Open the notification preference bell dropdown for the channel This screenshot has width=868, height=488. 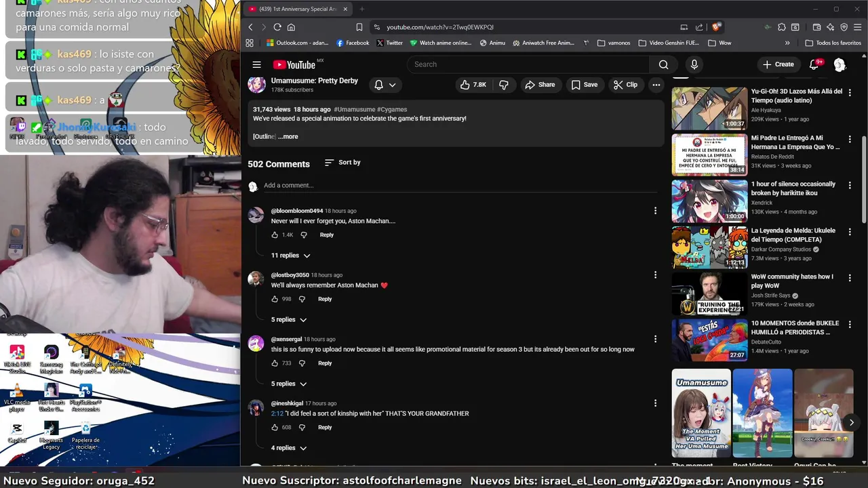click(x=385, y=85)
